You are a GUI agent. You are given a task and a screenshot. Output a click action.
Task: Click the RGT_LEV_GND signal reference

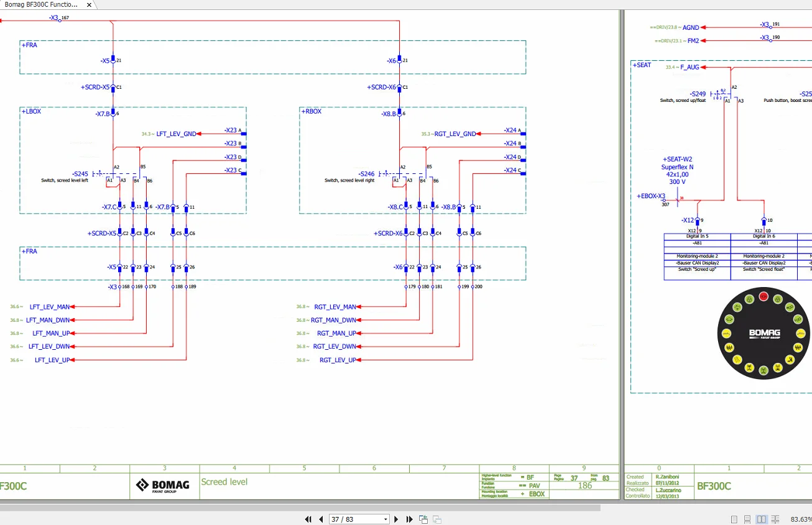pos(454,134)
